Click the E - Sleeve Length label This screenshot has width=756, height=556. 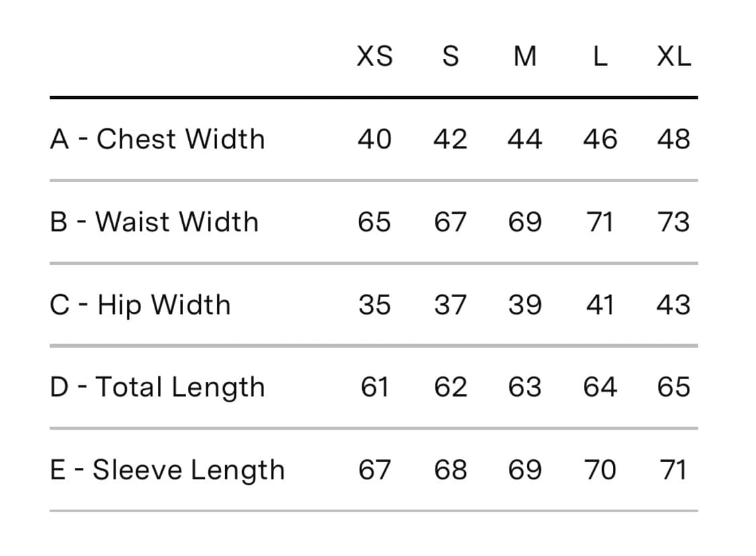(167, 470)
